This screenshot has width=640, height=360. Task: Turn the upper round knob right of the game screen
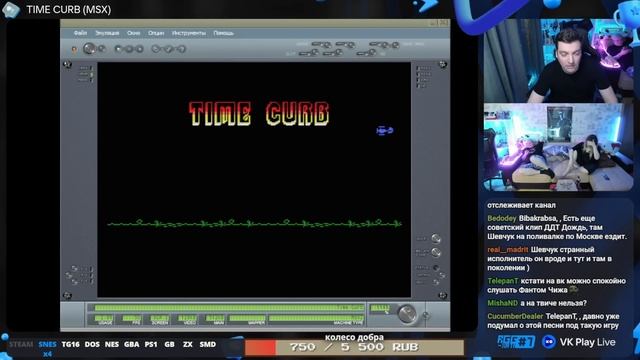click(x=436, y=238)
